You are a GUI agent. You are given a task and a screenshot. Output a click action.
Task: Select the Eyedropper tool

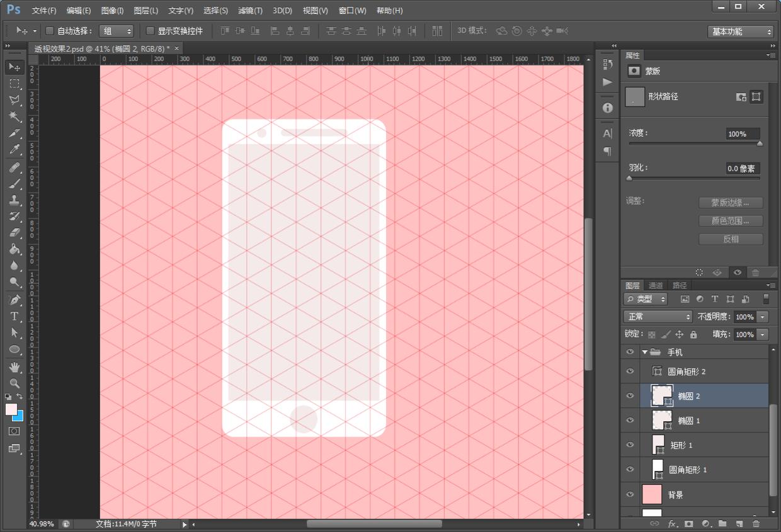coord(14,150)
